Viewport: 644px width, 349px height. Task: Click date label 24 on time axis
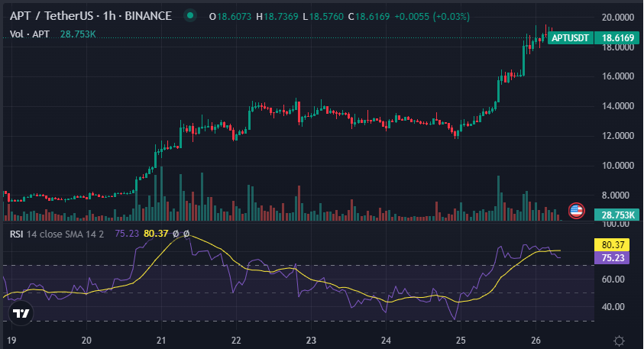[386, 341]
